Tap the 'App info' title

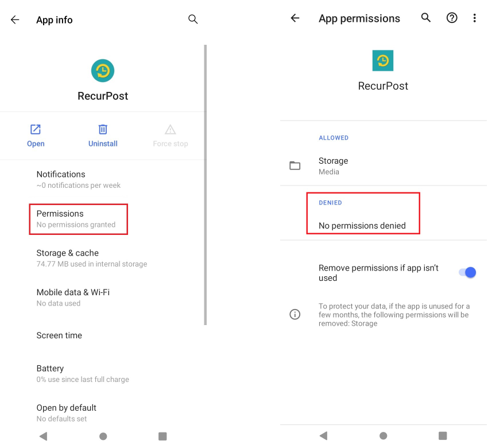coord(55,20)
